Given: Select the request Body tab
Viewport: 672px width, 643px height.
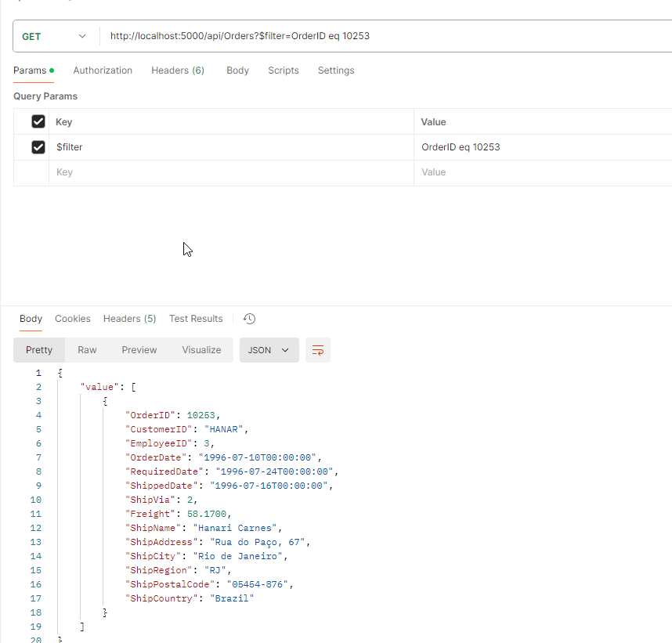Looking at the screenshot, I should (237, 70).
